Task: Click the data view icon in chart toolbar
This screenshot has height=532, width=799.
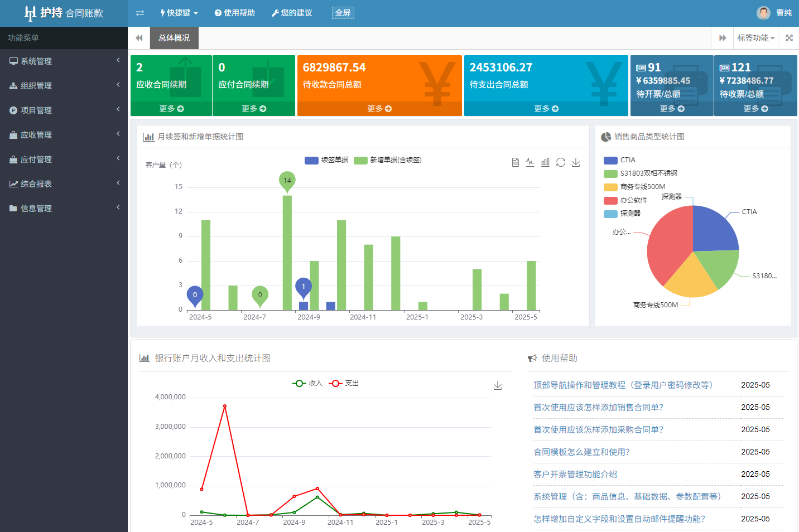Action: (x=515, y=162)
